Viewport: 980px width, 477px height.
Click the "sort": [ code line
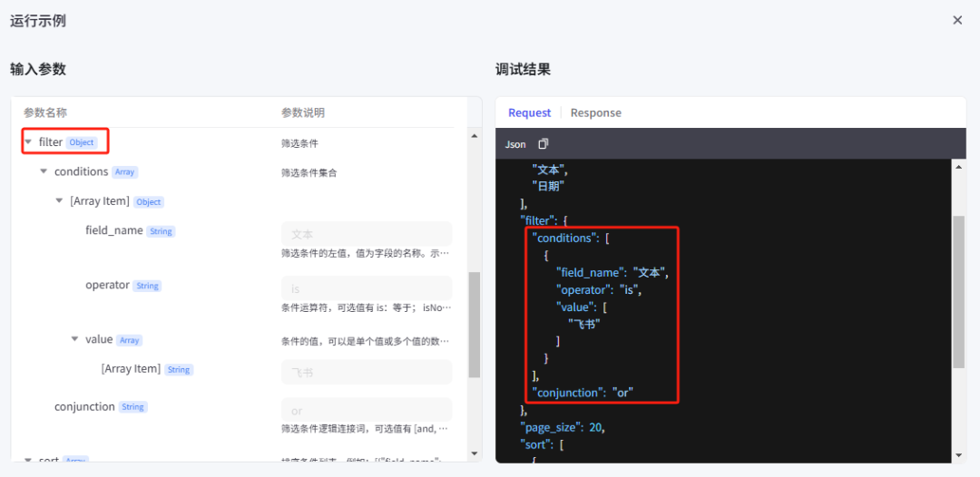coord(544,445)
